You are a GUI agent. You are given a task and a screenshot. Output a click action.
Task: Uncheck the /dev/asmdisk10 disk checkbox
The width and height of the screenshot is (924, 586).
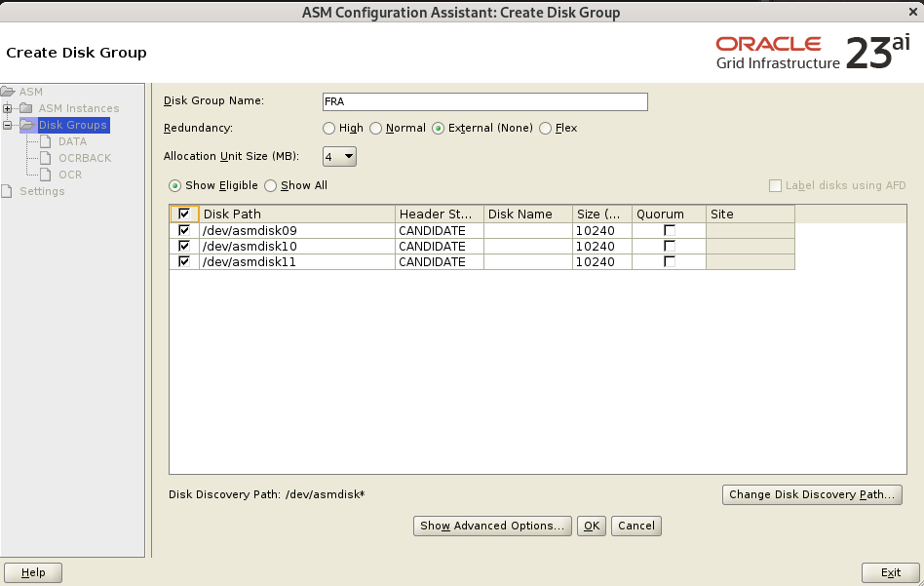[184, 246]
